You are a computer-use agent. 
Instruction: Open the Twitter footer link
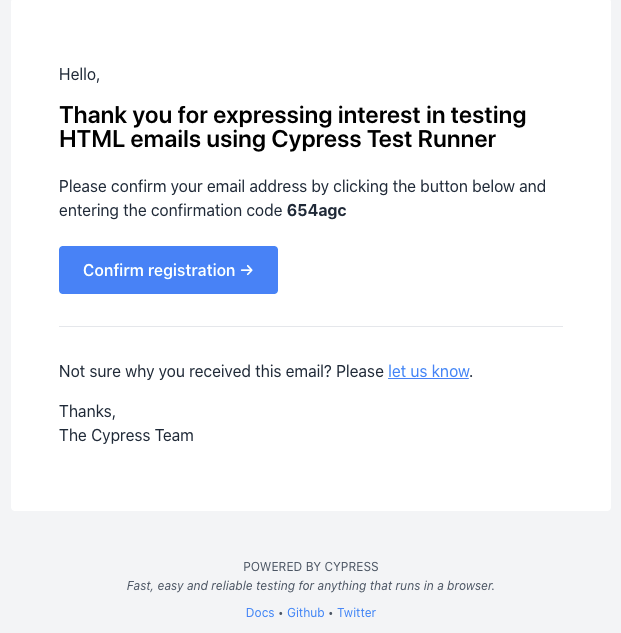pyautogui.click(x=357, y=612)
